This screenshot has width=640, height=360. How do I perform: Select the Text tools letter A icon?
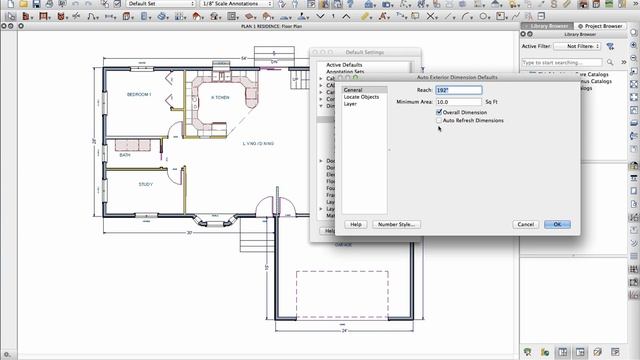coord(383,16)
